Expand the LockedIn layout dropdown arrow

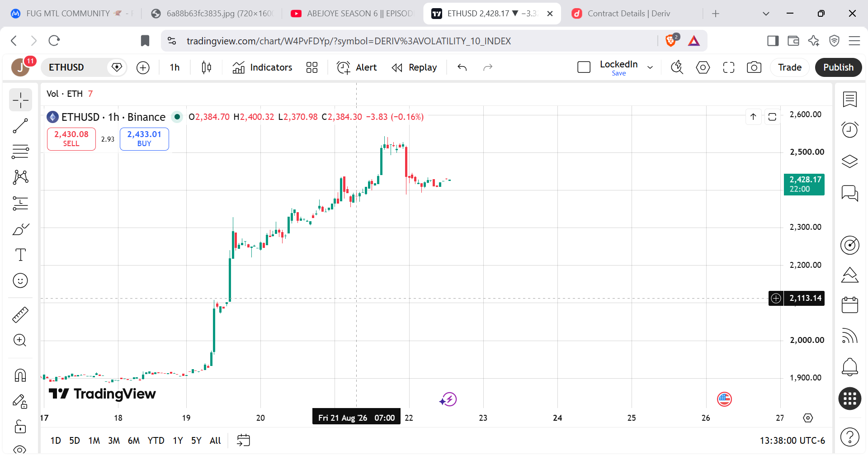pyautogui.click(x=650, y=67)
